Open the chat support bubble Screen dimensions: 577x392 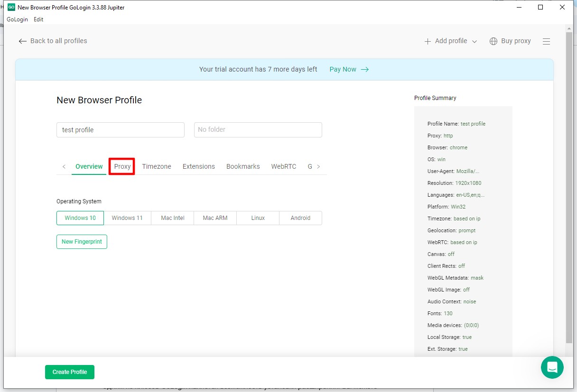pyautogui.click(x=552, y=367)
